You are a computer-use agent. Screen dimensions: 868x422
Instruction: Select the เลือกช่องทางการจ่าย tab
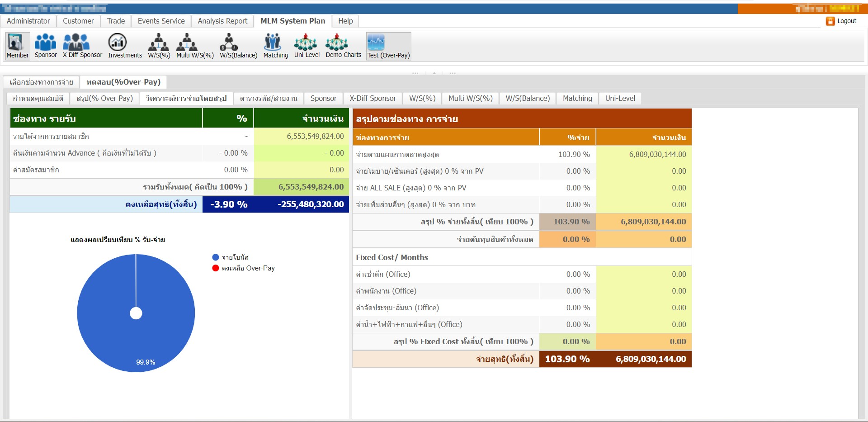click(41, 82)
